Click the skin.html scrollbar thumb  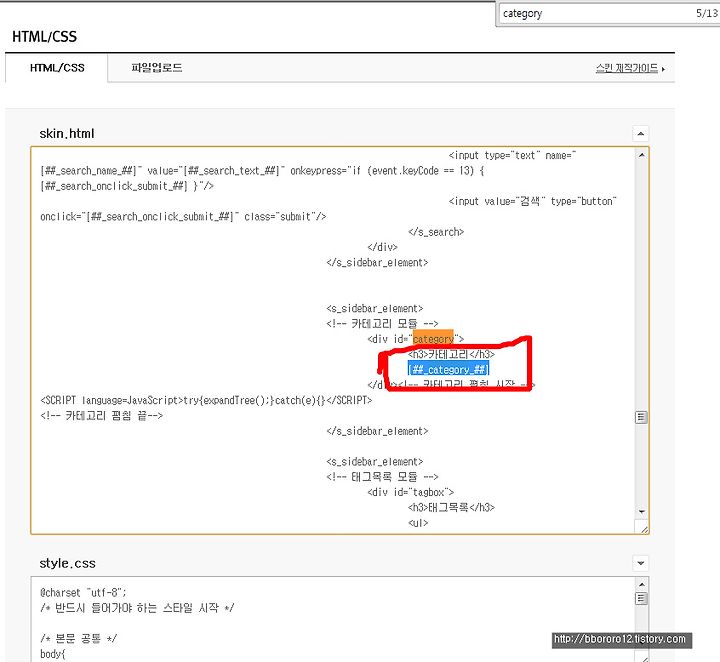(x=641, y=417)
